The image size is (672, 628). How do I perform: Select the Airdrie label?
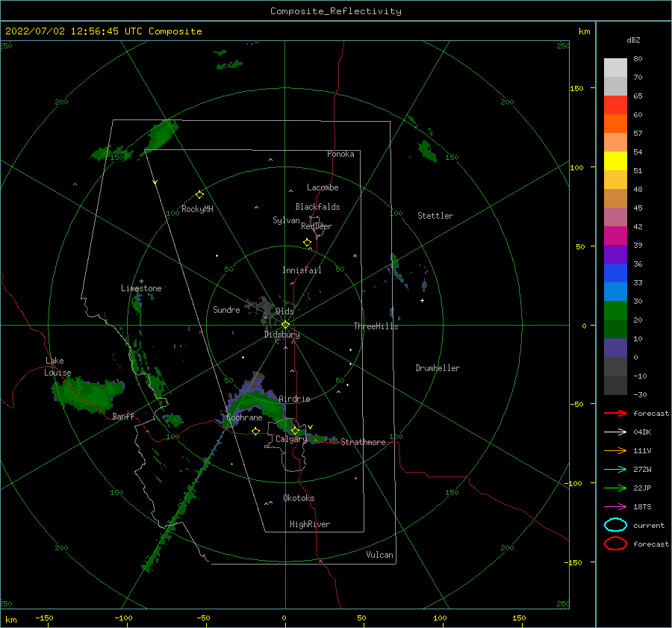[x=294, y=399]
